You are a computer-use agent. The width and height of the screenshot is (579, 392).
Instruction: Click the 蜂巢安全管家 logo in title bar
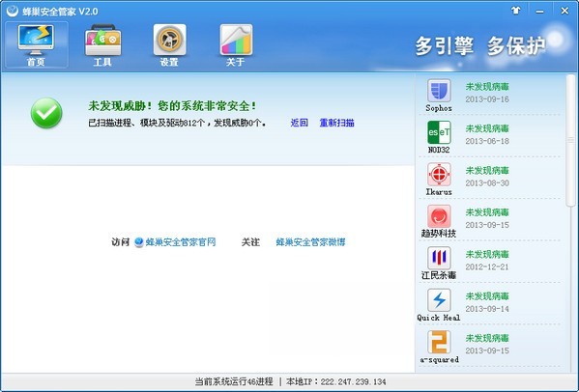(13, 11)
